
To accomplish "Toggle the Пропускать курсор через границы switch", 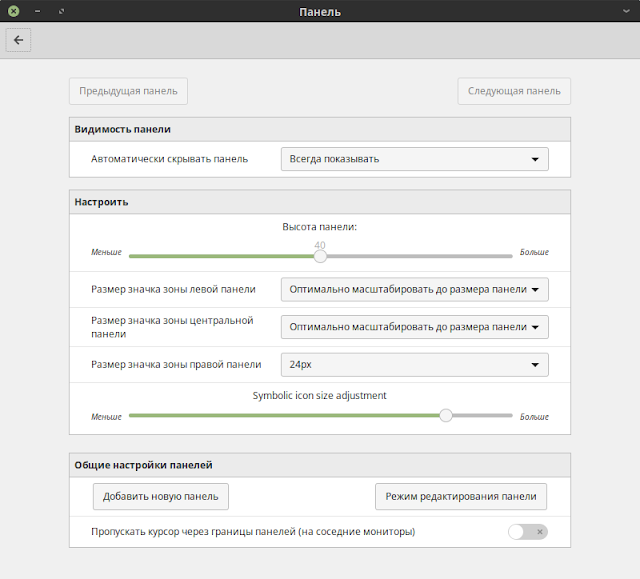I will coord(528,532).
